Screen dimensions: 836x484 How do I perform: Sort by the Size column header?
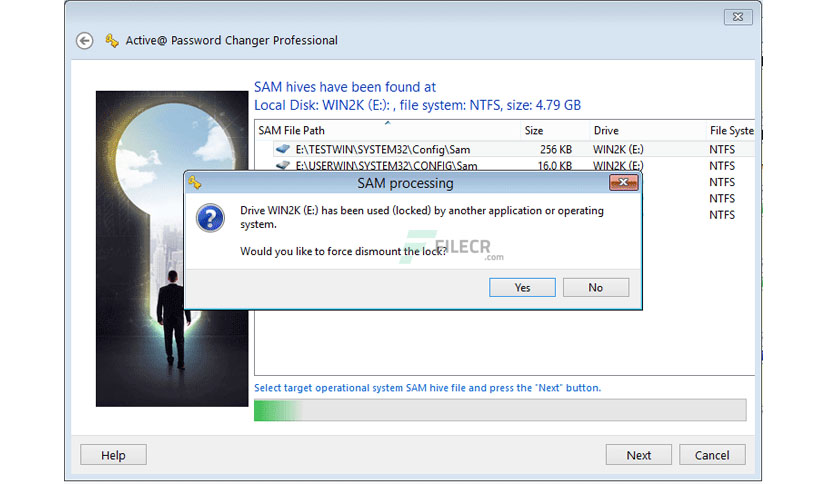tap(554, 130)
